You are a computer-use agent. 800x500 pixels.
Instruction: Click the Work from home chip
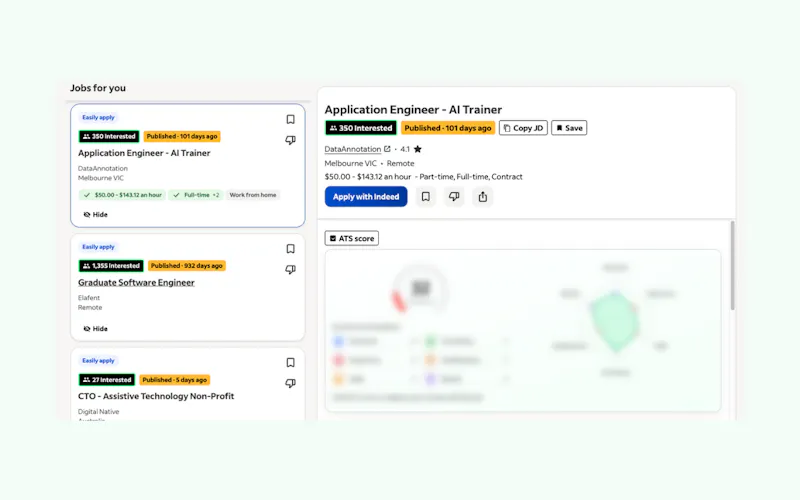pos(253,195)
